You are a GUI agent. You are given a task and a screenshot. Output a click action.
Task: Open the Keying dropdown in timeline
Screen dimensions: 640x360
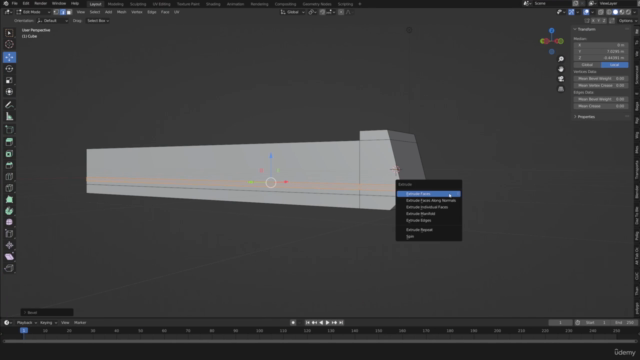point(48,322)
